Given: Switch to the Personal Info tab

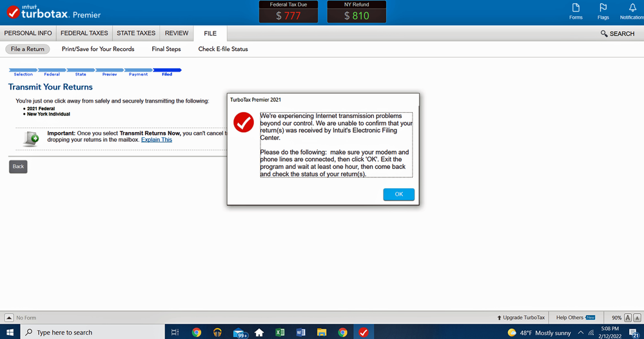Looking at the screenshot, I should click(28, 34).
